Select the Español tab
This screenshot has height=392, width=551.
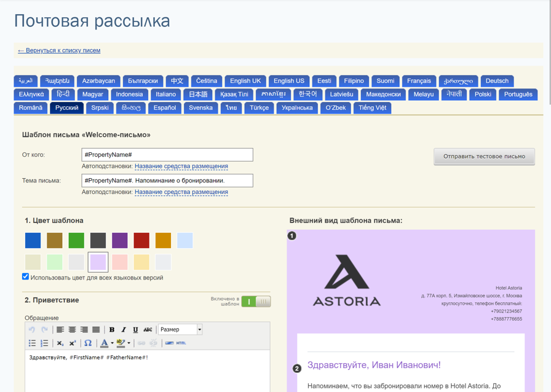(x=164, y=108)
